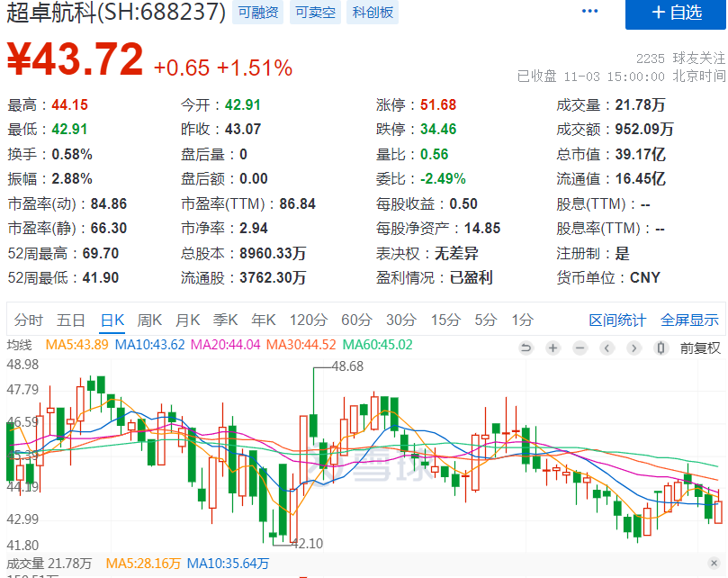Click the MA5:43.89 moving average label
This screenshot has height=578, width=728.
pos(77,345)
